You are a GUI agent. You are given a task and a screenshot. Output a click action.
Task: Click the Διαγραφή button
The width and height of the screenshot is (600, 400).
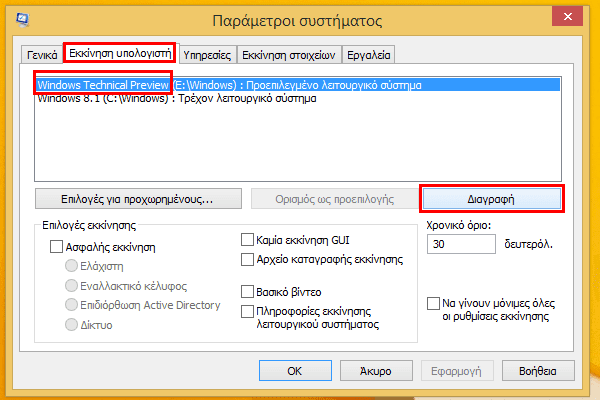coord(491,199)
